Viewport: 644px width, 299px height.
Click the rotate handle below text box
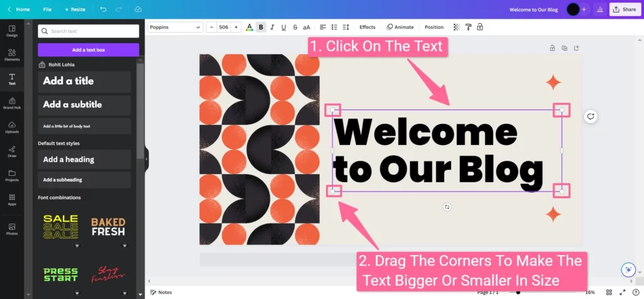click(x=447, y=207)
